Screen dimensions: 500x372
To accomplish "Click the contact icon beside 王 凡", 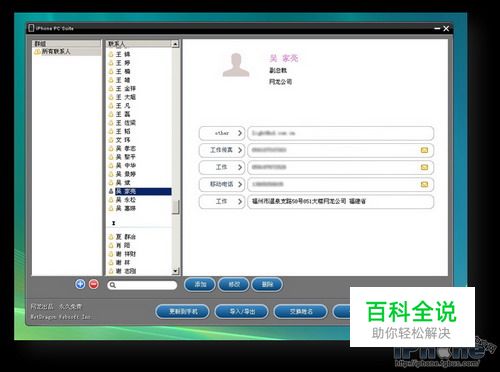I will 111,106.
